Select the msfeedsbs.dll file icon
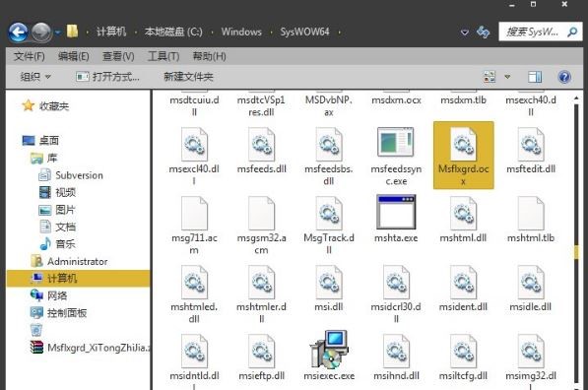The width and height of the screenshot is (588, 390). (329, 145)
